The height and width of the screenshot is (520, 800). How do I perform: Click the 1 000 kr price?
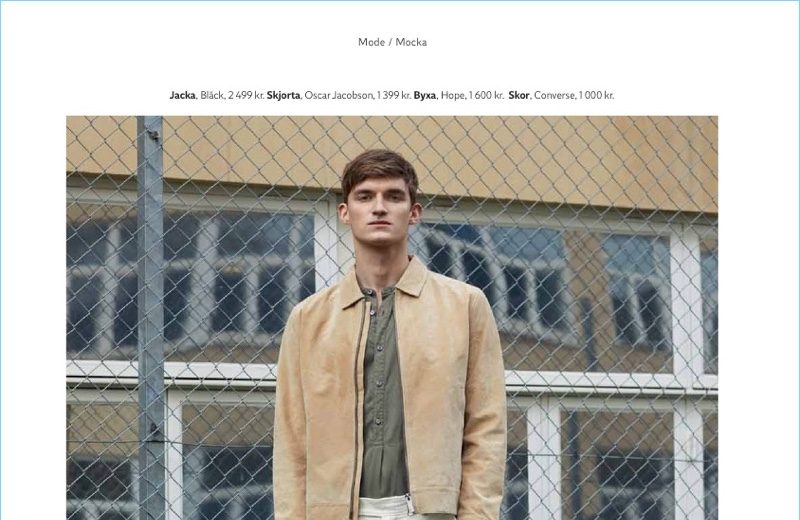(596, 95)
